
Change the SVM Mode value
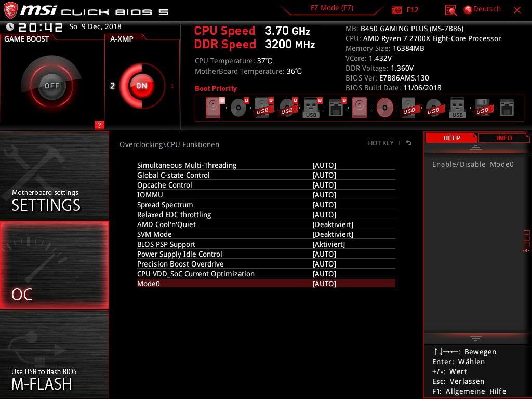pos(332,234)
